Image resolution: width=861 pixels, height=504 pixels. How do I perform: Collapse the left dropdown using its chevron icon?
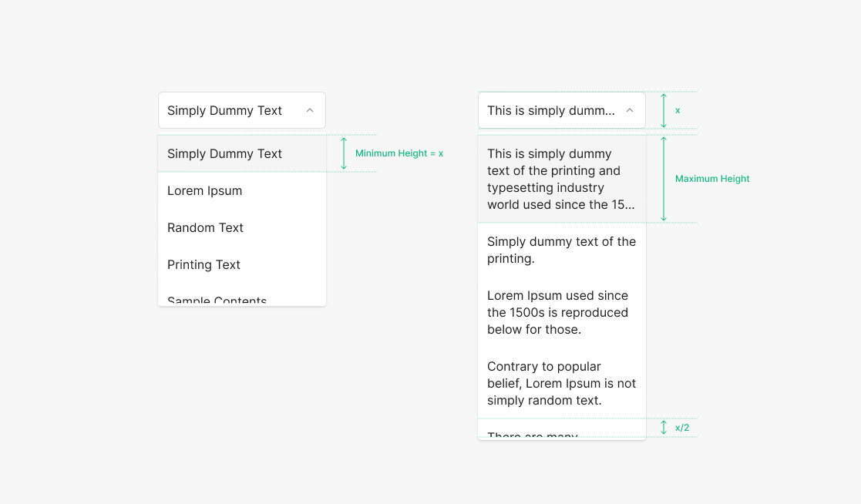click(310, 110)
